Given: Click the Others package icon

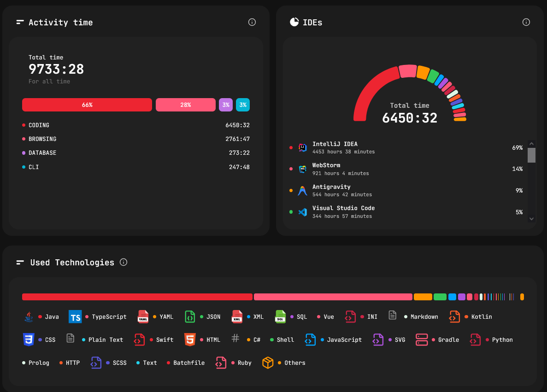Looking at the screenshot, I should [268, 363].
